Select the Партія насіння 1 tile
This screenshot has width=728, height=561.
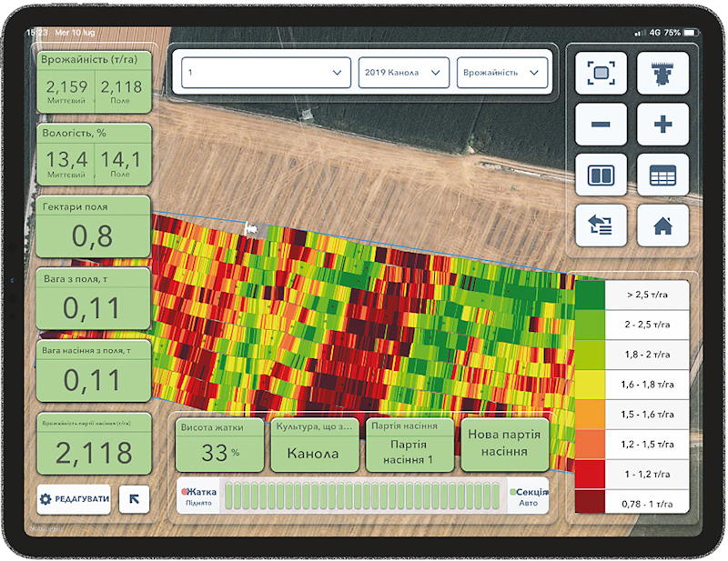pos(409,445)
